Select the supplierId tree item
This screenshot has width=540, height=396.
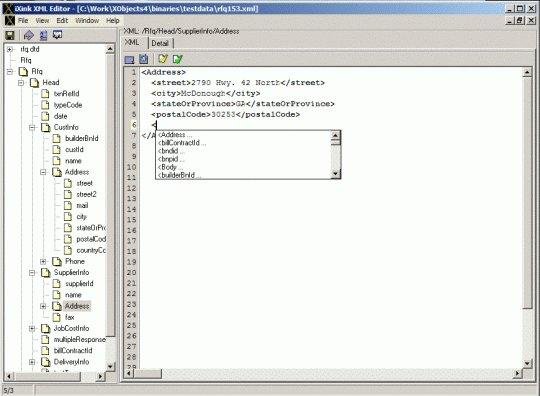pyautogui.click(x=79, y=284)
